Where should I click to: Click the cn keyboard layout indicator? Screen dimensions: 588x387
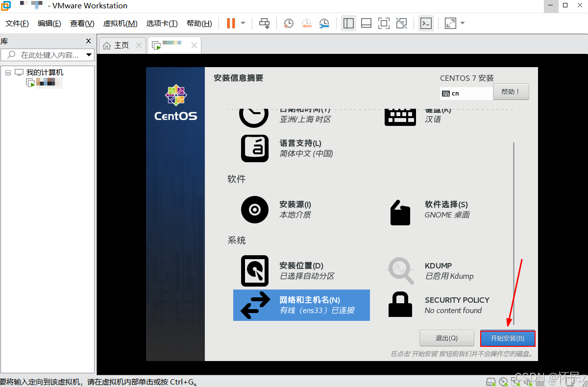pos(466,93)
